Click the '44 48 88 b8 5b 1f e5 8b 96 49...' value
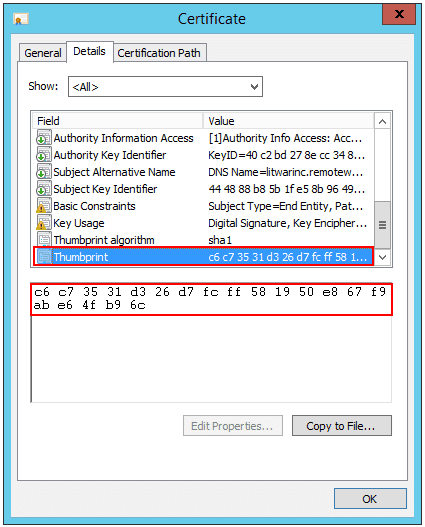The width and height of the screenshot is (425, 527). point(287,189)
